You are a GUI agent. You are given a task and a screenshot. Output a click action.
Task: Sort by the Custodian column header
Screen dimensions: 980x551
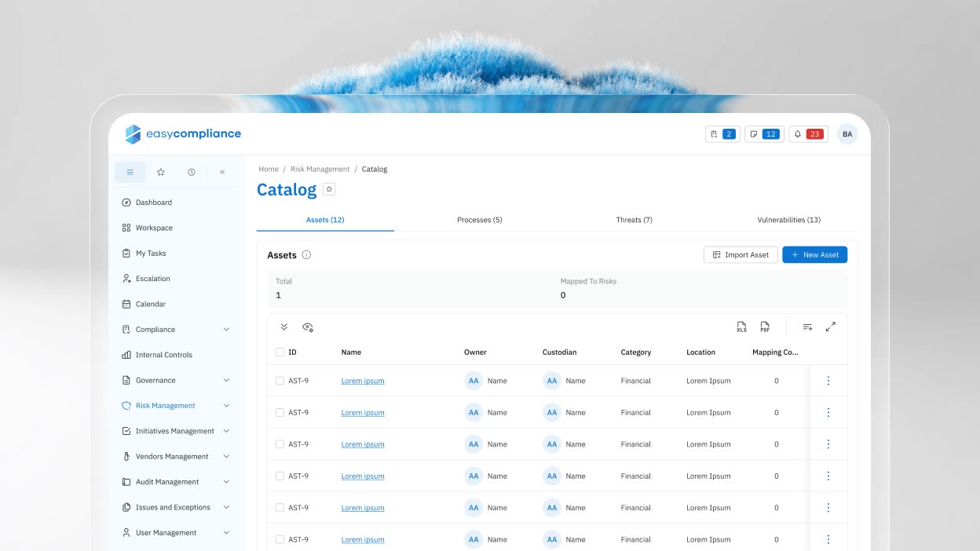click(559, 352)
